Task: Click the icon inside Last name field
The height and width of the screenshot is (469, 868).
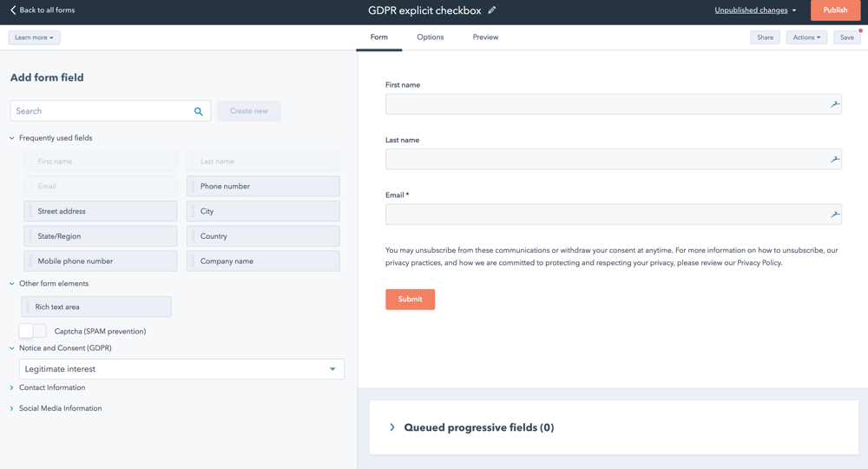Action: pos(834,159)
